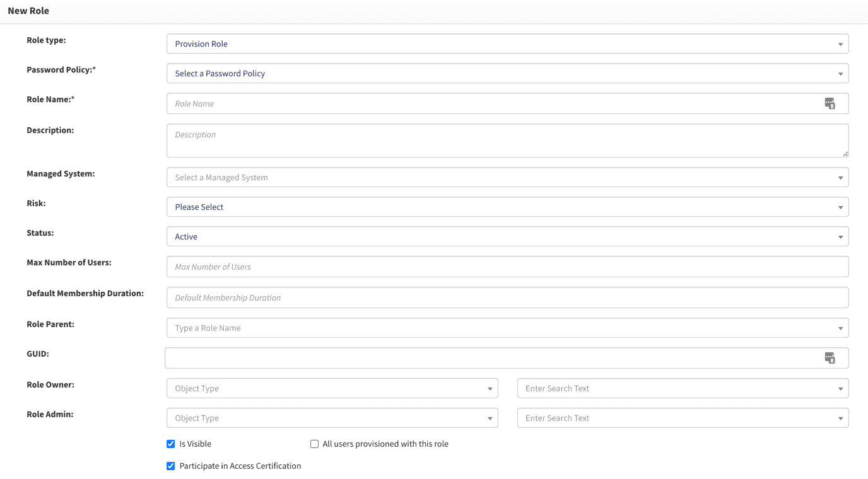Image resolution: width=868 pixels, height=479 pixels.
Task: Focus the Max Number of Users field
Action: 507,267
